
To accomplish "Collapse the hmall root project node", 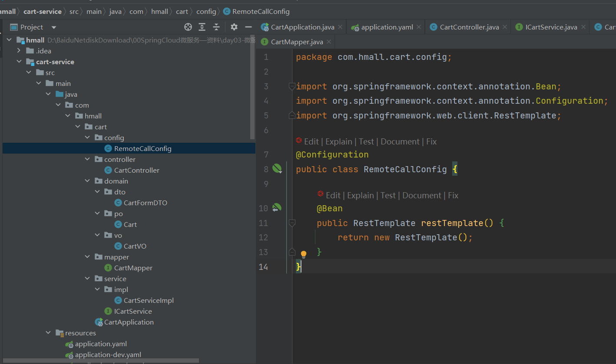I will pos(10,40).
